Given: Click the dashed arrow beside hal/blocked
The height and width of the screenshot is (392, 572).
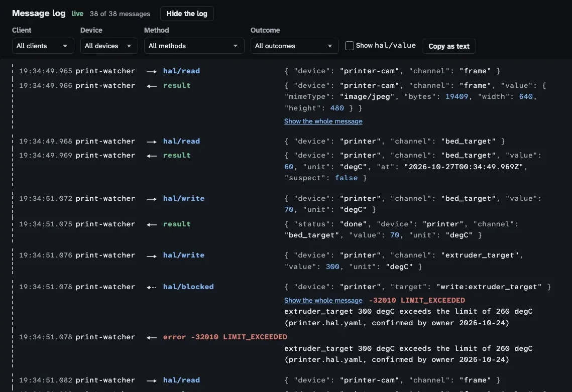Looking at the screenshot, I should point(151,287).
